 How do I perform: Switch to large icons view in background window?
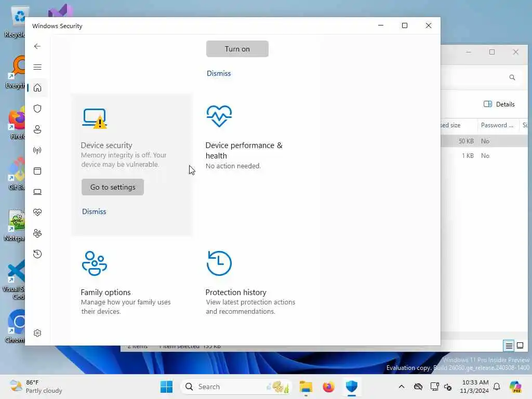tap(520, 346)
